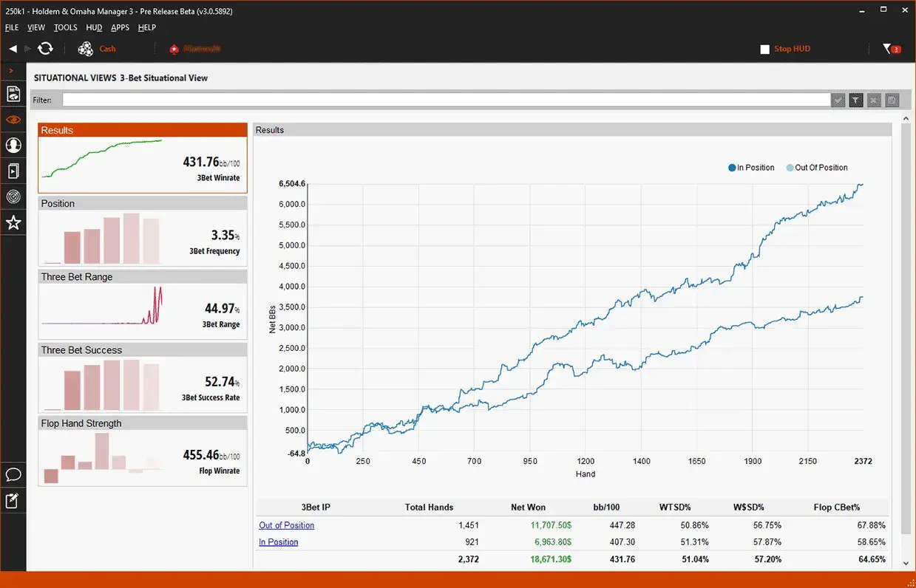
Task: Open the HUD menu
Action: click(x=93, y=27)
